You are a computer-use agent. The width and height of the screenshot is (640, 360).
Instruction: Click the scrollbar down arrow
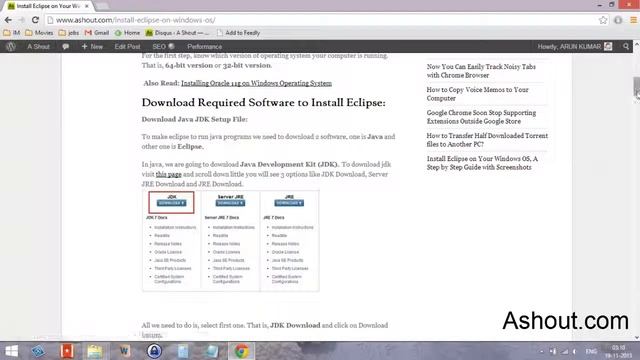tap(636, 337)
